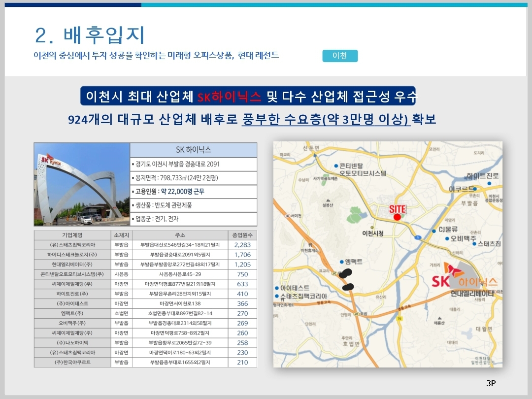532x399 pixels.
Task: Click 하이트진로(주) in the table
Action: 72,294
